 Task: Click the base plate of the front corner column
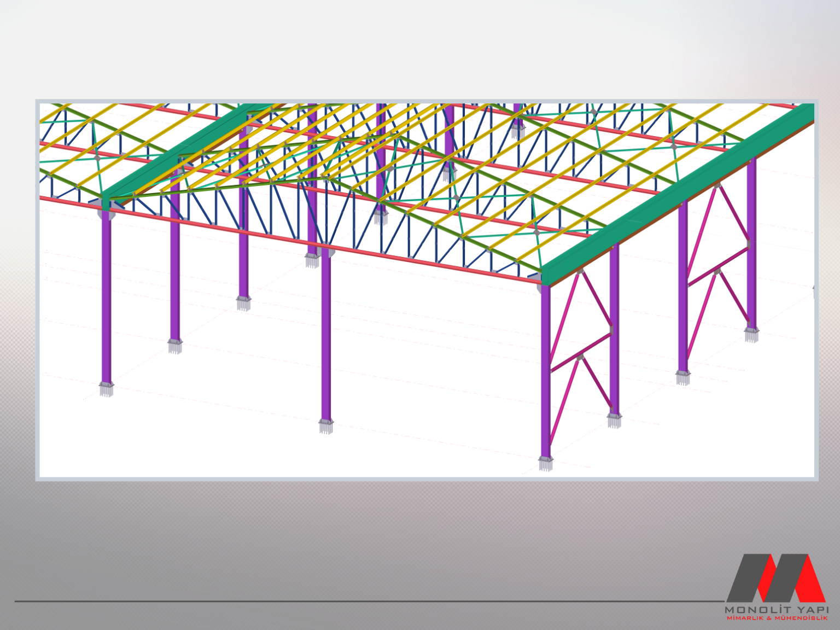(x=545, y=463)
